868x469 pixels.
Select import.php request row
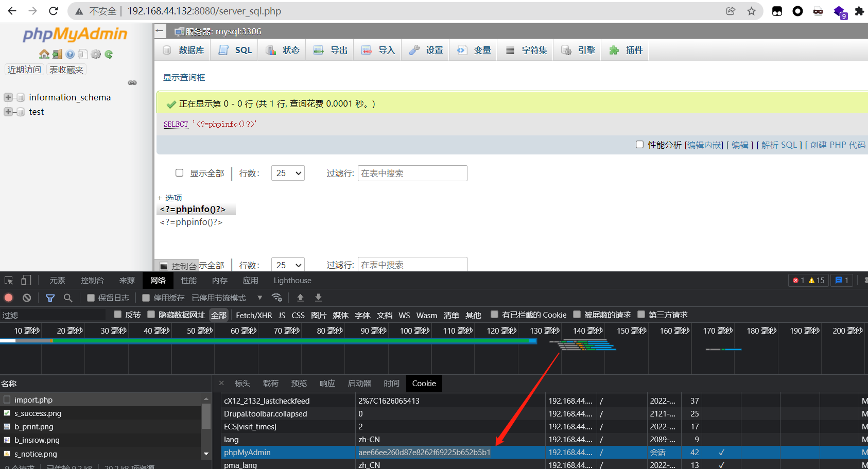(101, 399)
